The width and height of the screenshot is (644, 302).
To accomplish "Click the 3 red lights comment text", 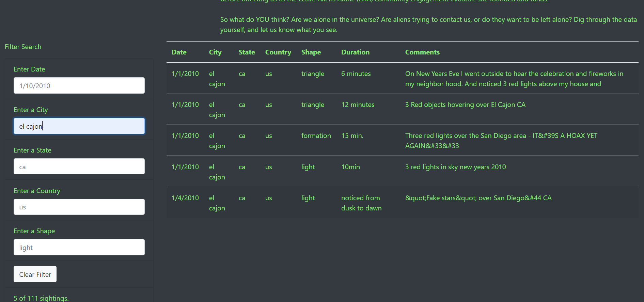I will click(455, 167).
